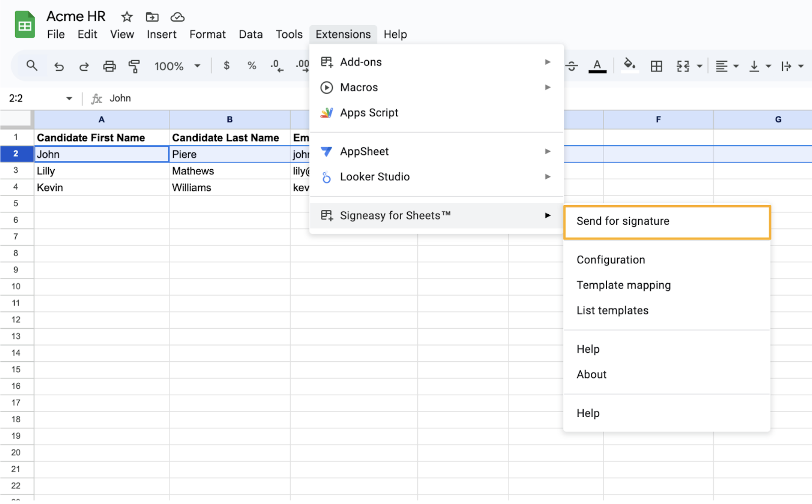Toggle strikethrough formatting
812x504 pixels.
(x=571, y=66)
